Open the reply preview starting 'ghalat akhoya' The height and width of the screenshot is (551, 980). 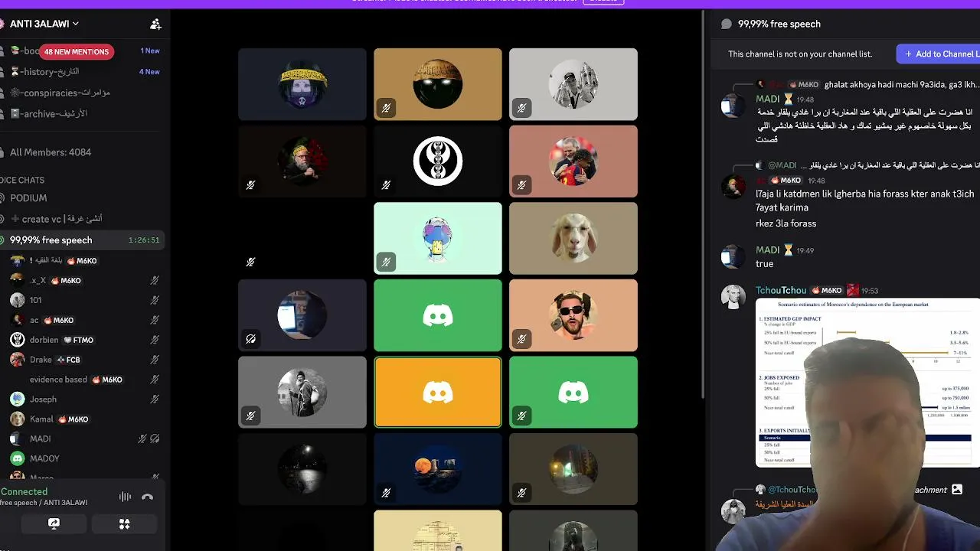click(x=900, y=84)
